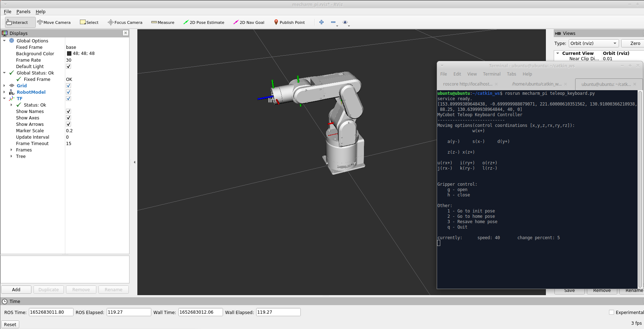Disable the RobotModel display checkbox
The width and height of the screenshot is (644, 329).
[x=69, y=92]
